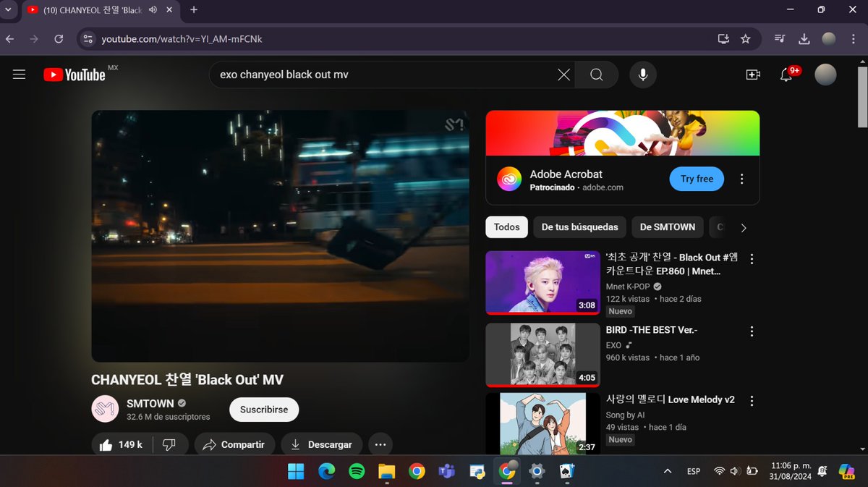The height and width of the screenshot is (487, 868).
Task: Dislike the video with thumbs down
Action: click(x=169, y=444)
